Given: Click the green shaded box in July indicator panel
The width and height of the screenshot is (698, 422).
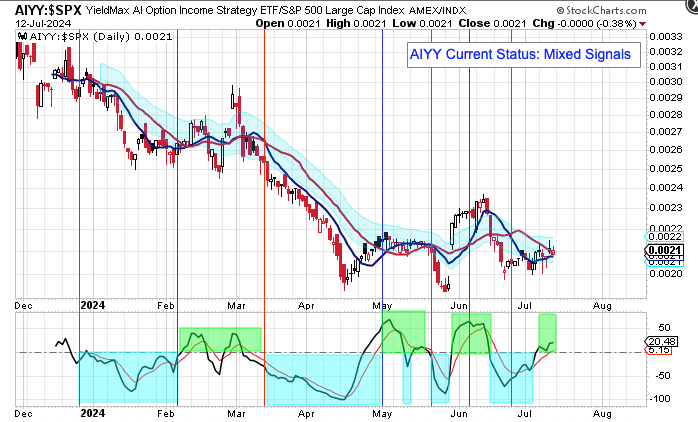Looking at the screenshot, I should click(547, 332).
